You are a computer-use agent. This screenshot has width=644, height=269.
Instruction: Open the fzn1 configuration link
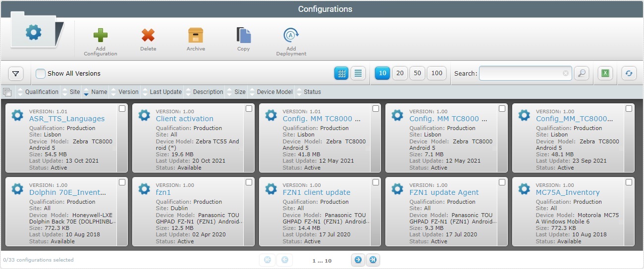click(163, 192)
